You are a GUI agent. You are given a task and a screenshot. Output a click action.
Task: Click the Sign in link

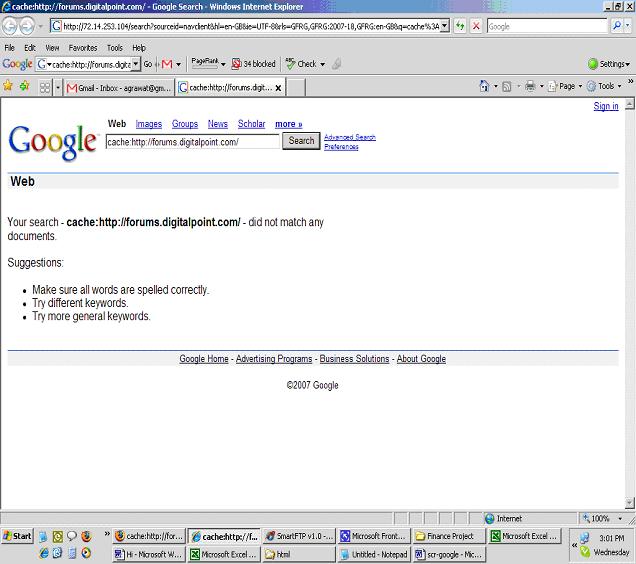click(x=606, y=106)
